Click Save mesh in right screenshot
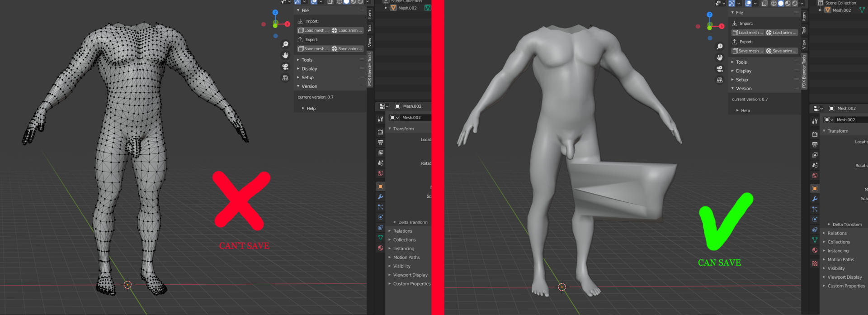This screenshot has width=868, height=315. click(x=748, y=51)
